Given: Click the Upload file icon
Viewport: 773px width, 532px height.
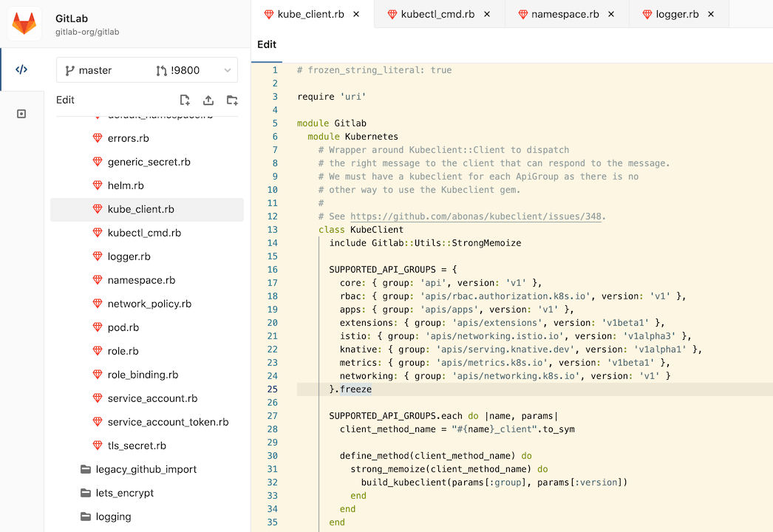Looking at the screenshot, I should (x=208, y=100).
